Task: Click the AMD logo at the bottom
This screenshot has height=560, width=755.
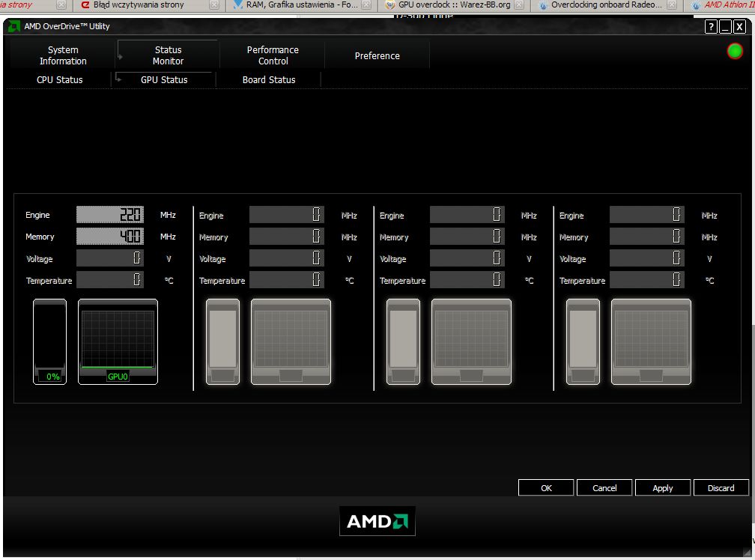Action: pyautogui.click(x=377, y=521)
